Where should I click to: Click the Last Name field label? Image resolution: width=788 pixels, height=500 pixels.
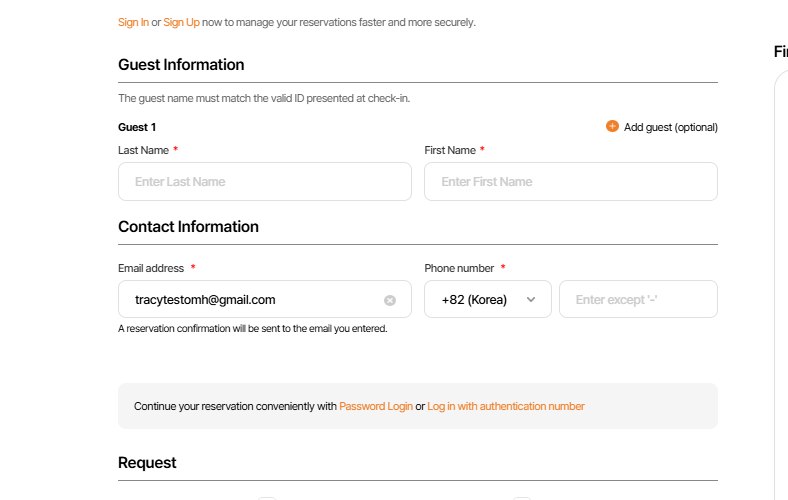143,150
